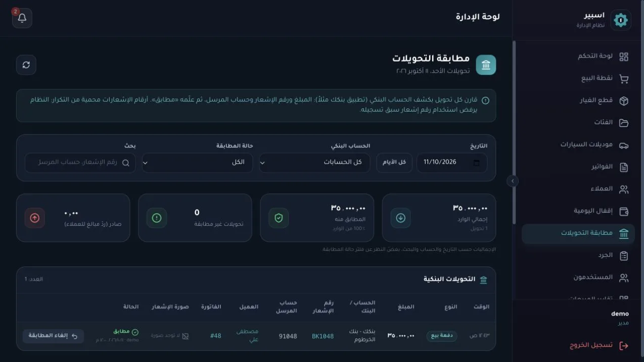Click the المبلغ column header
The height and width of the screenshot is (362, 644).
pos(405,307)
